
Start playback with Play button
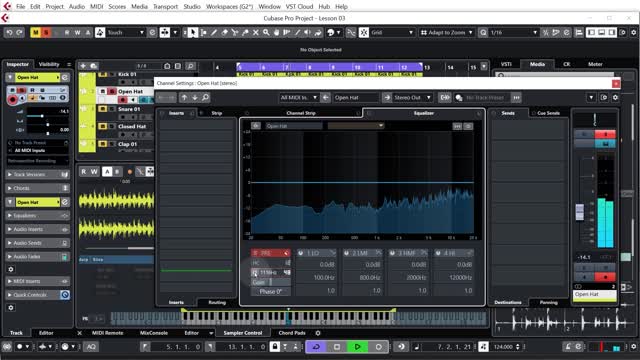click(357, 347)
